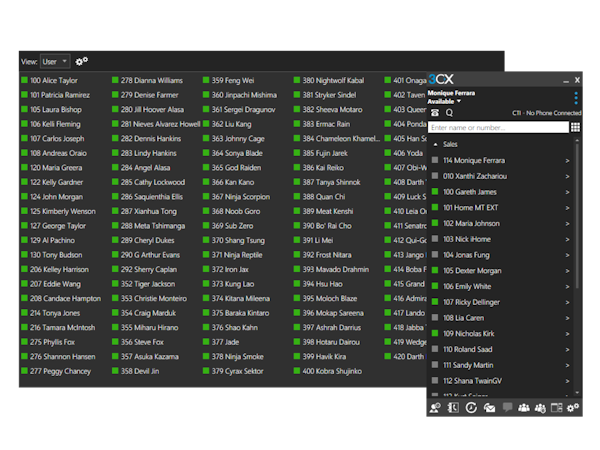Open the voicemail envelope icon
Viewport: 600px width, 450px height.
tap(489, 408)
